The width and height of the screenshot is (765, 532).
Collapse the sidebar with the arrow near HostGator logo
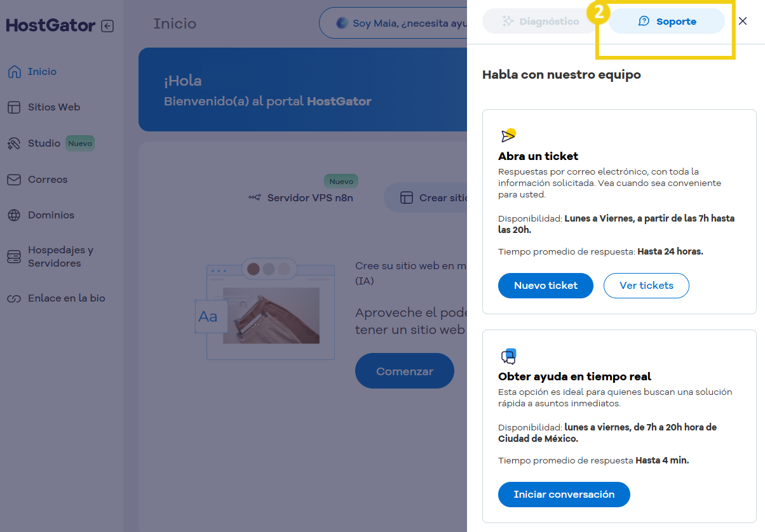(108, 25)
